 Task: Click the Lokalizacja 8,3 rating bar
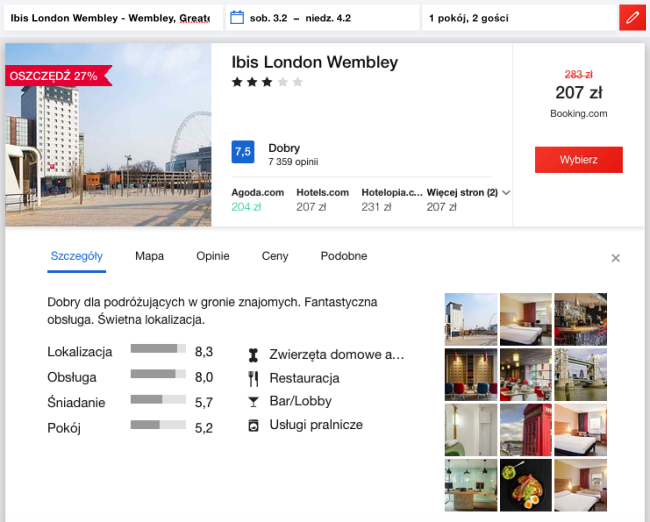click(158, 349)
